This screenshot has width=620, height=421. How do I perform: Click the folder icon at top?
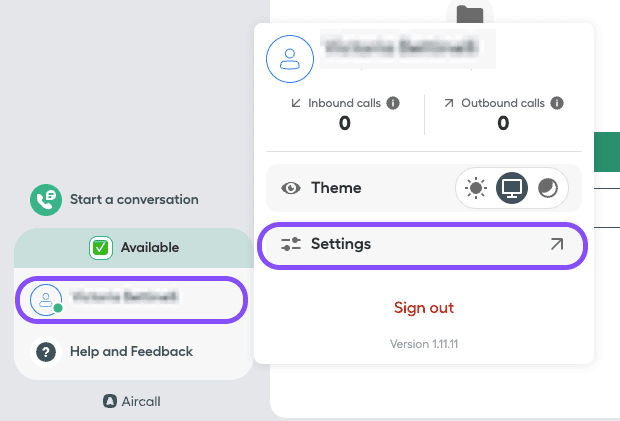point(469,14)
